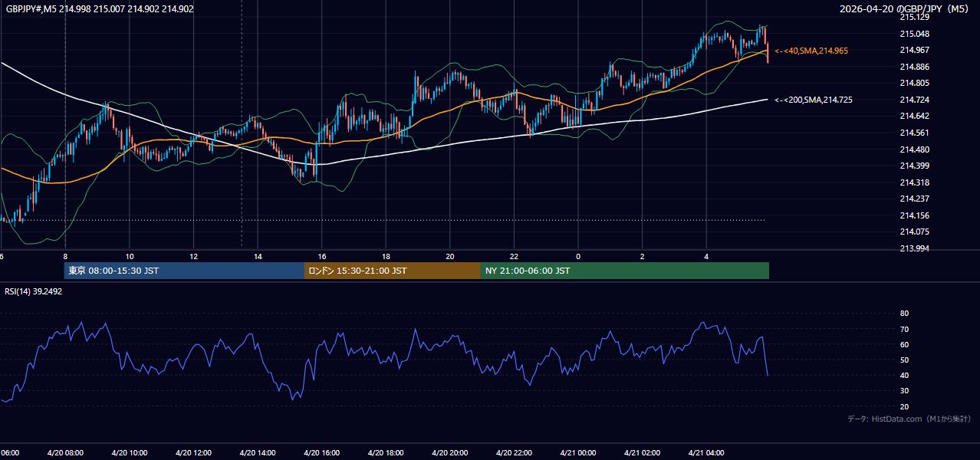Click hour tick 12 under the price chart
Image resolution: width=980 pixels, height=460 pixels.
coord(193,257)
